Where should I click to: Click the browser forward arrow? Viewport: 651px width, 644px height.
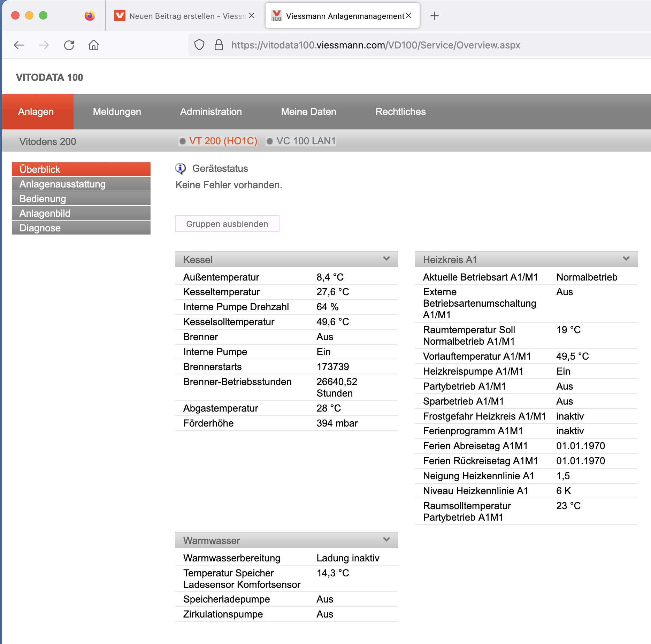tap(44, 45)
